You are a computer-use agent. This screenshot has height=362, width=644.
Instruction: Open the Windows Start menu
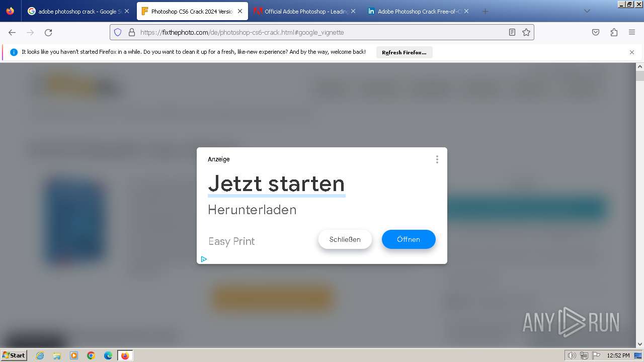tap(14, 355)
